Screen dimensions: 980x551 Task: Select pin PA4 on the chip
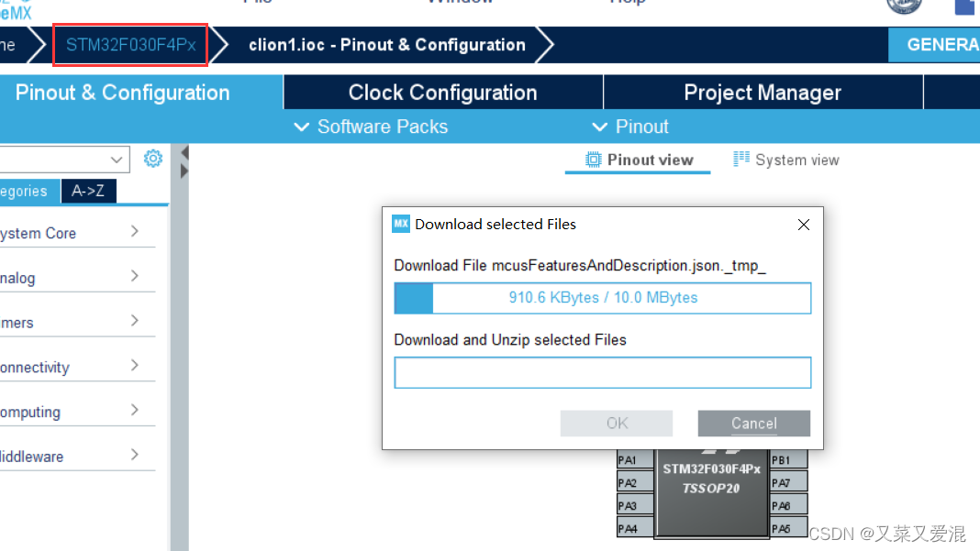click(635, 528)
